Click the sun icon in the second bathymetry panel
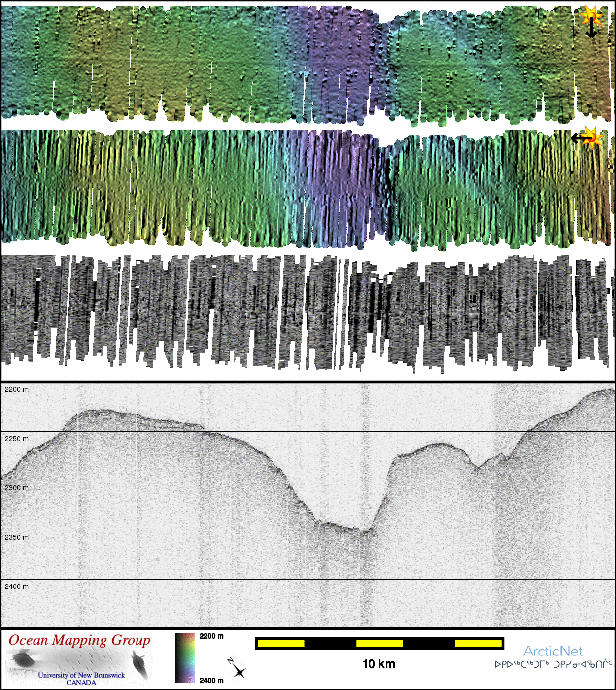The height and width of the screenshot is (690, 616). (593, 137)
